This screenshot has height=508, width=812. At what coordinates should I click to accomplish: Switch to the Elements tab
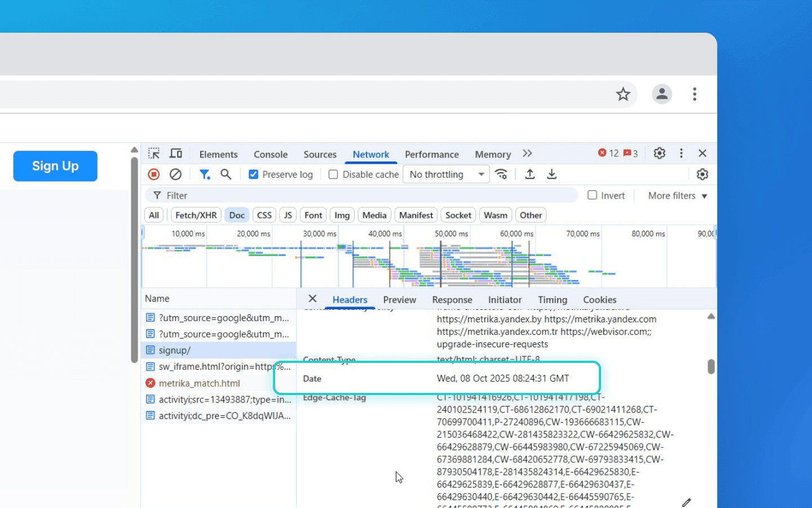pyautogui.click(x=218, y=154)
